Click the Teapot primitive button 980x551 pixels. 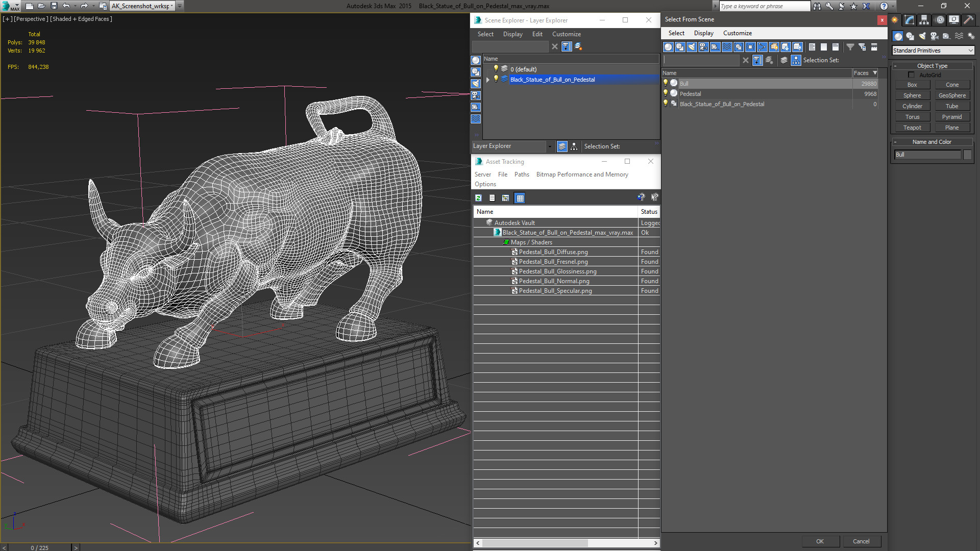click(912, 128)
